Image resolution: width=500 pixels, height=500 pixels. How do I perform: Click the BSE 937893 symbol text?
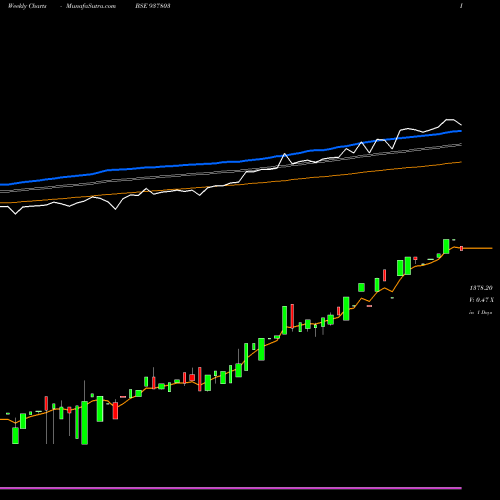153,6
